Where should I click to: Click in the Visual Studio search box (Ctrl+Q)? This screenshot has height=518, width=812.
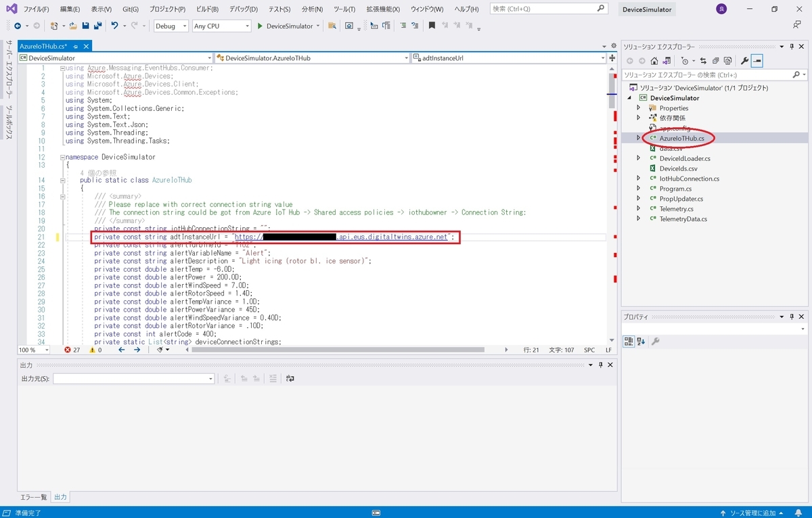pyautogui.click(x=548, y=9)
